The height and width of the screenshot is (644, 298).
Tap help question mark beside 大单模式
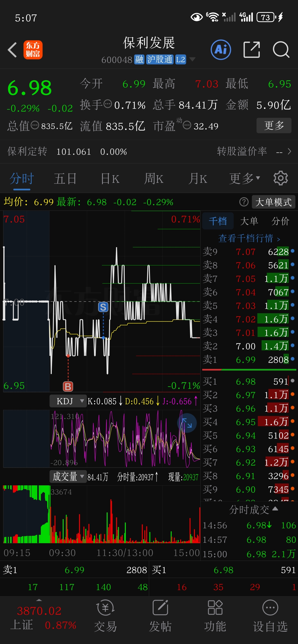tap(244, 202)
